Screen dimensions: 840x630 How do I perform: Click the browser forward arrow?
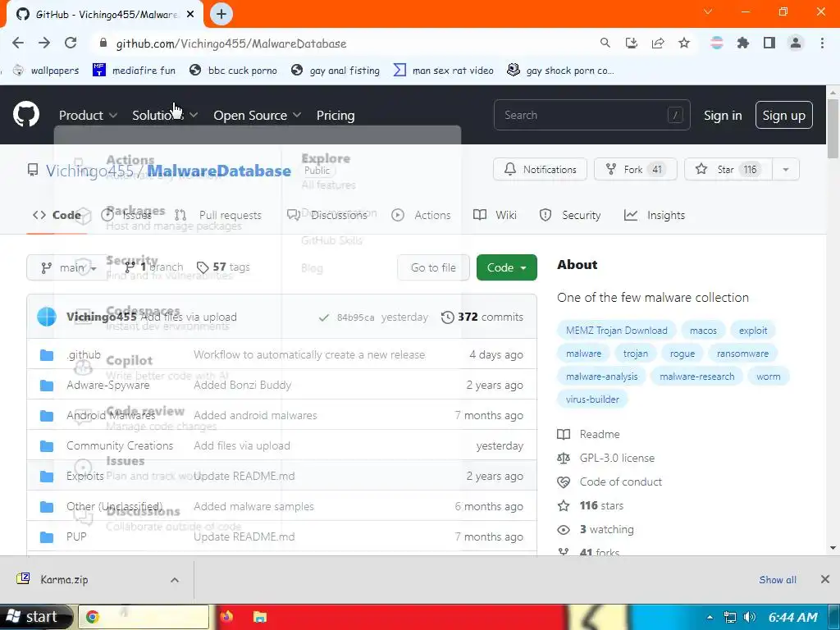[x=44, y=43]
